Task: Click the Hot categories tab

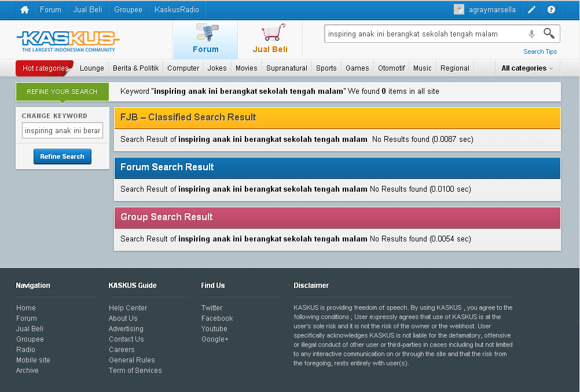Action: [45, 68]
